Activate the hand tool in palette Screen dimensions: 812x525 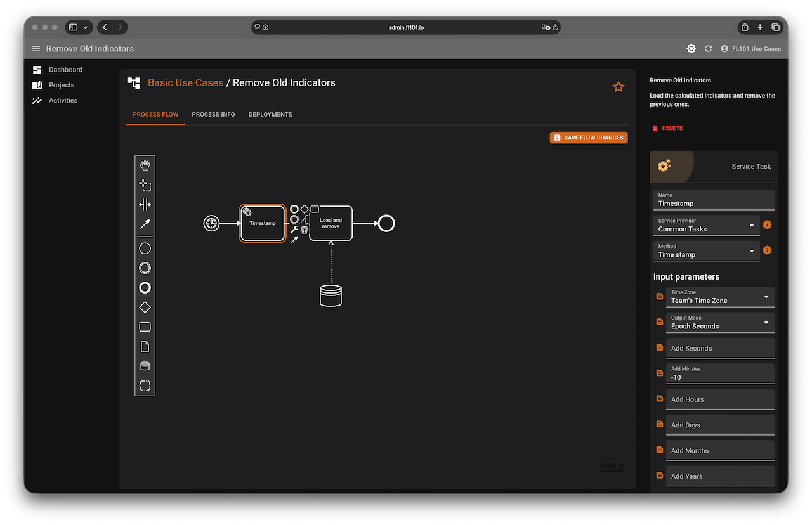pyautogui.click(x=145, y=165)
